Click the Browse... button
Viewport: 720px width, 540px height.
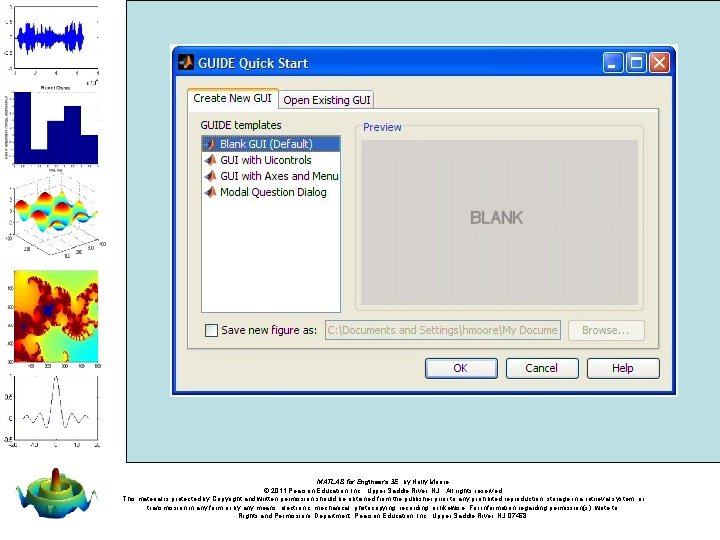click(x=606, y=331)
